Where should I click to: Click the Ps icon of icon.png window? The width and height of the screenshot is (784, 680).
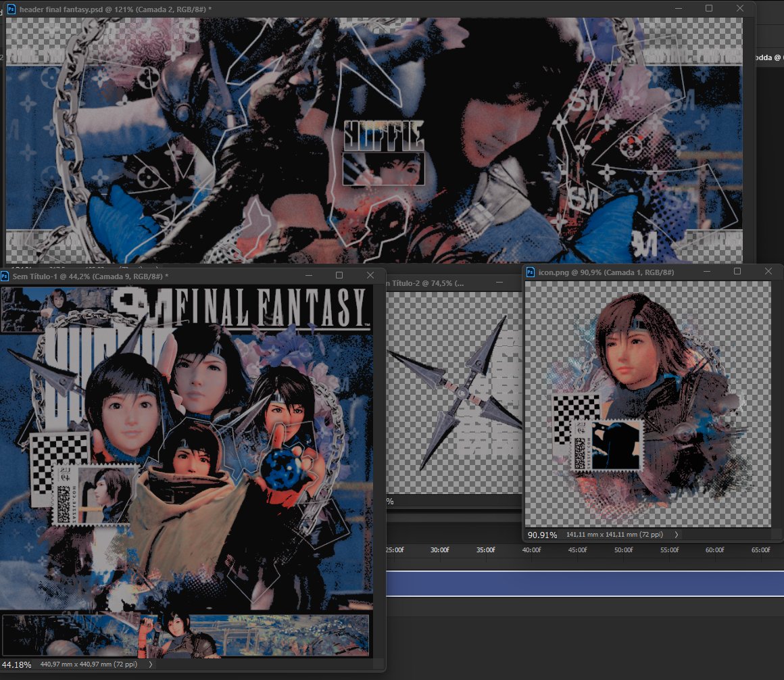531,272
